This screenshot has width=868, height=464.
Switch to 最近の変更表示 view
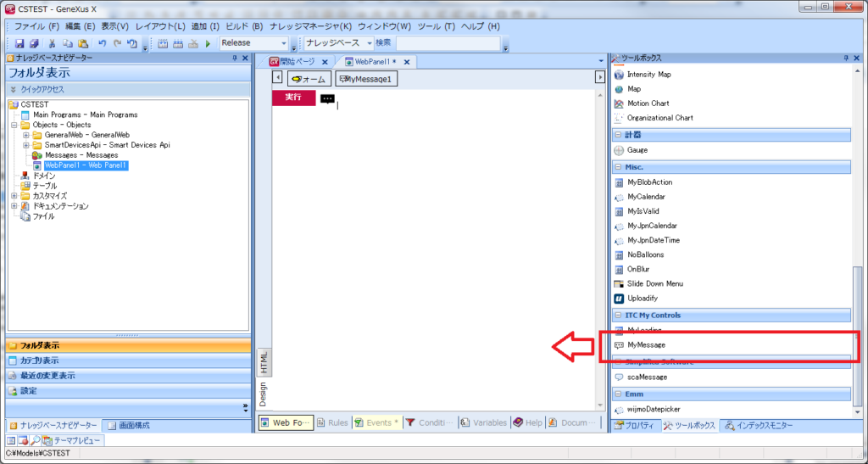point(128,376)
